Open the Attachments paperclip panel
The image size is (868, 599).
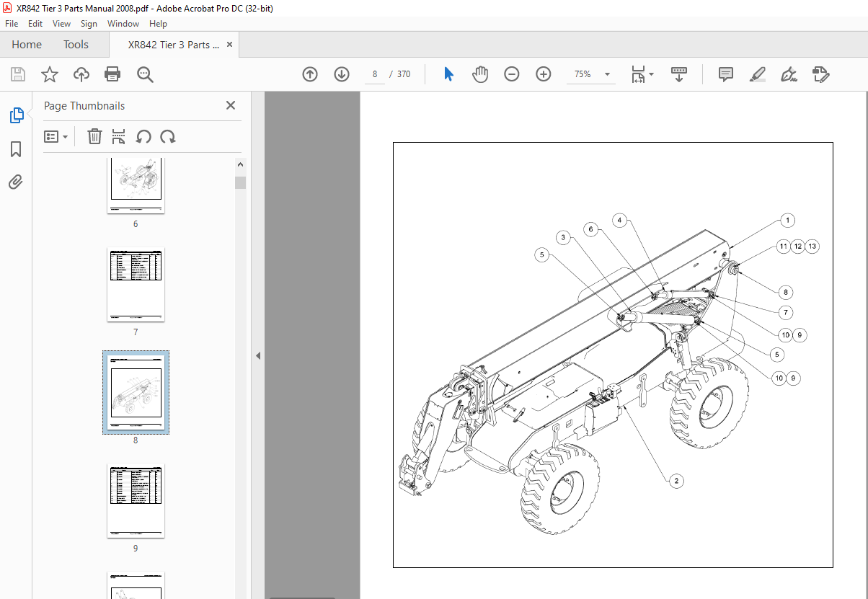click(16, 182)
